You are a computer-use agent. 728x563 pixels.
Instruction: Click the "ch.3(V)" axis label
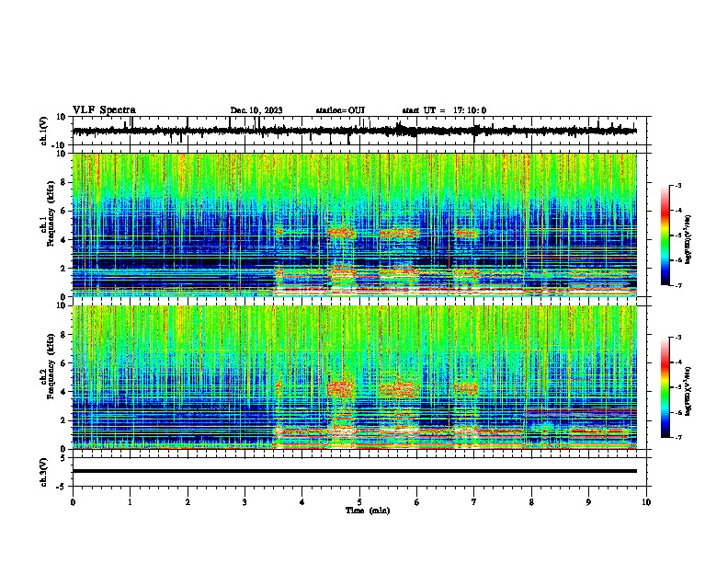point(44,472)
